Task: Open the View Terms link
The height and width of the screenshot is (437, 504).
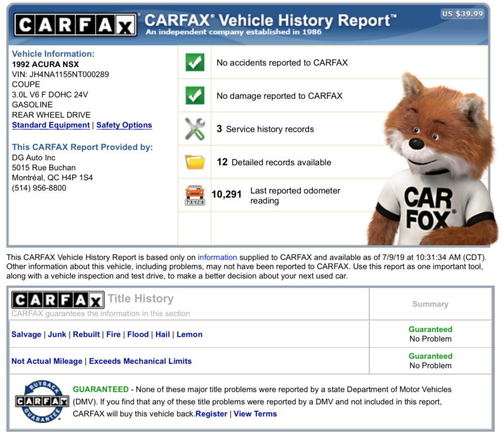Action: (255, 414)
